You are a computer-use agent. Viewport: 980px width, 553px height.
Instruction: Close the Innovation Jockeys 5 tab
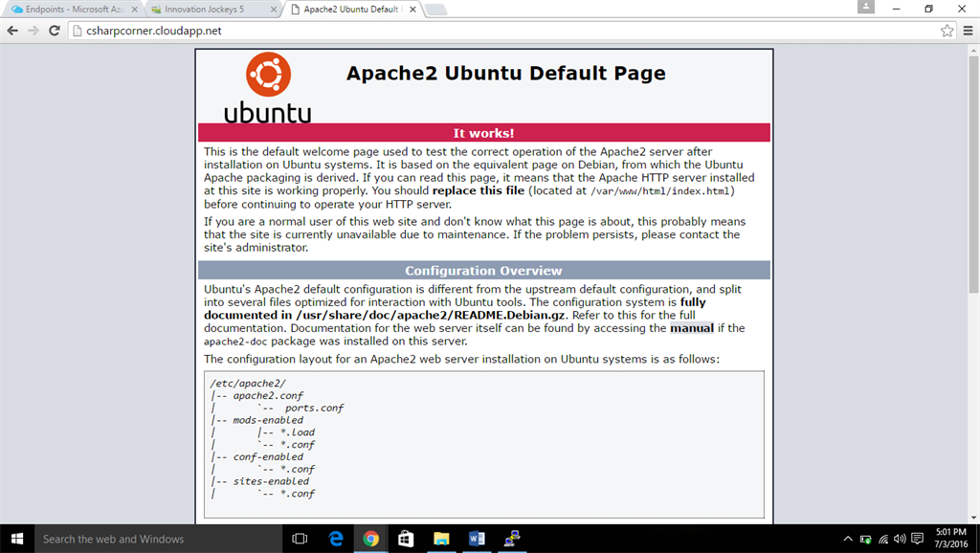tap(274, 10)
